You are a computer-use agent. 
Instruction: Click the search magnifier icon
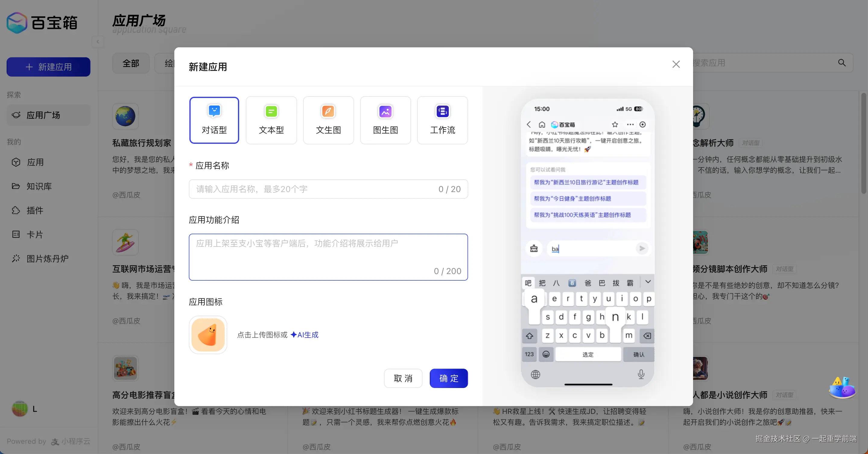(841, 63)
